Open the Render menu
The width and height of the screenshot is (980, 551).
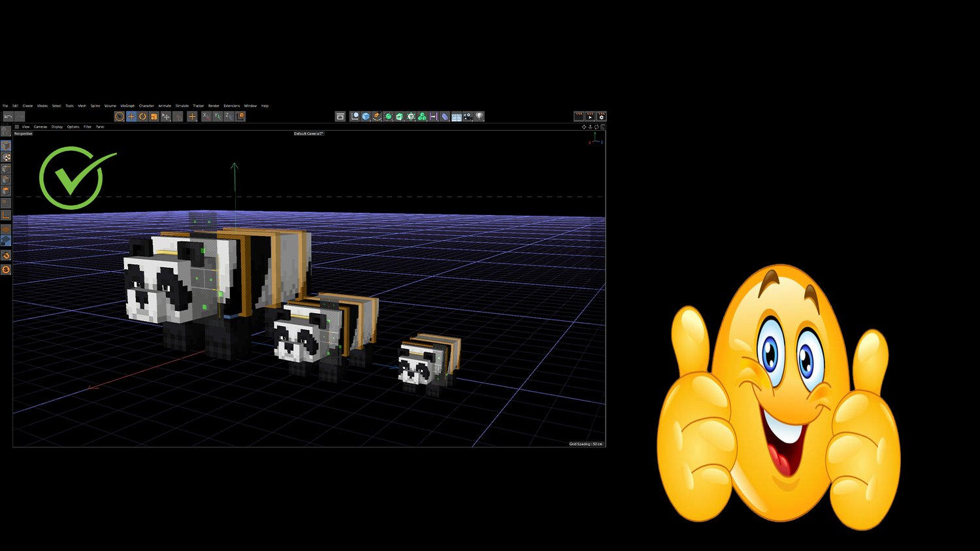[214, 106]
